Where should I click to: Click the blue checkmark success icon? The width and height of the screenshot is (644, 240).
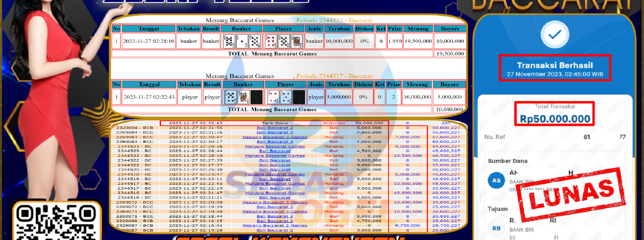tap(555, 35)
